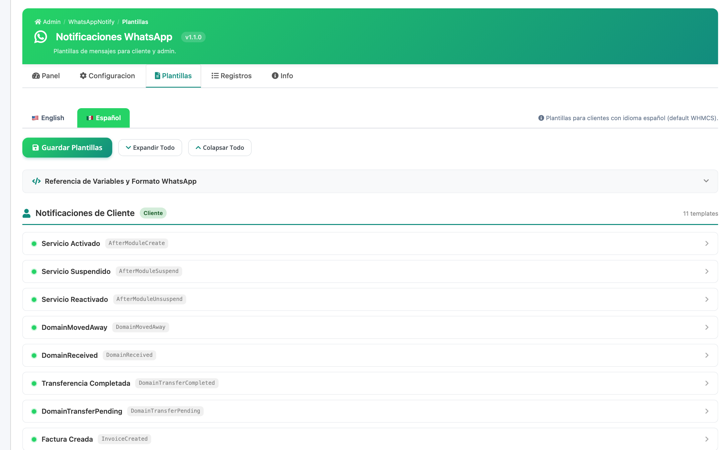
Task: Click Notificaciones de Cliente heading
Action: [x=85, y=213]
